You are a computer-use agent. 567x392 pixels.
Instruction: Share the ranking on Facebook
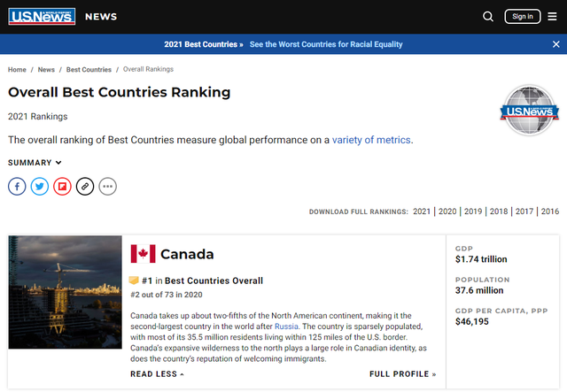point(17,187)
